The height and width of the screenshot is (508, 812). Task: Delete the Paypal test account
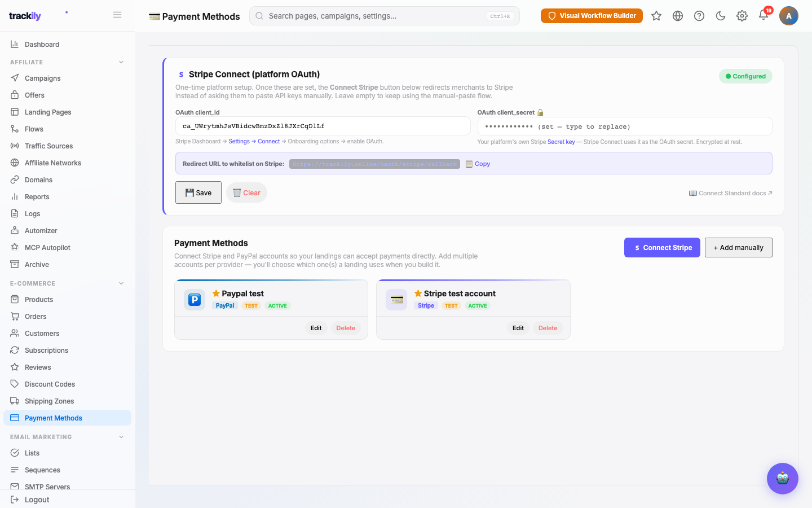[x=346, y=328]
